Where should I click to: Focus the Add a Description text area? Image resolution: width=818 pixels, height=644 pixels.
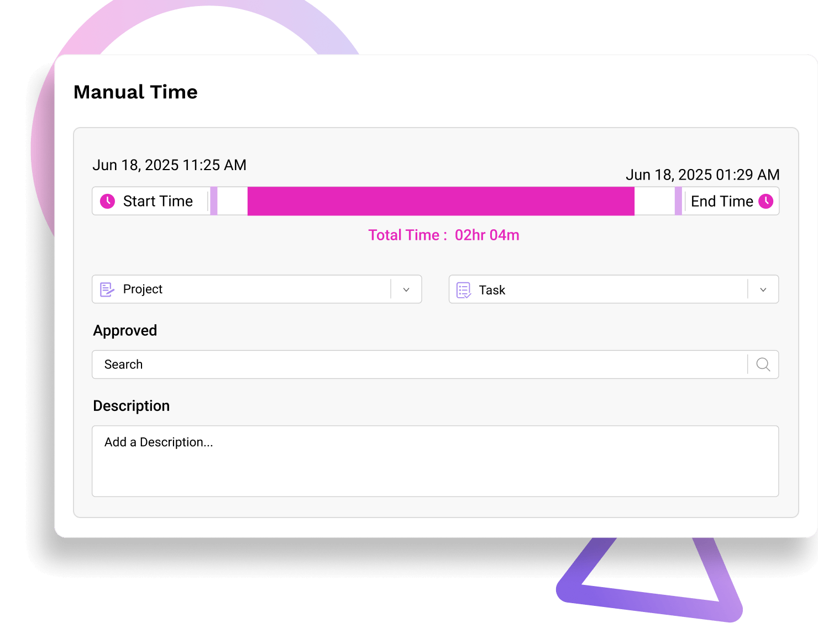click(x=435, y=461)
